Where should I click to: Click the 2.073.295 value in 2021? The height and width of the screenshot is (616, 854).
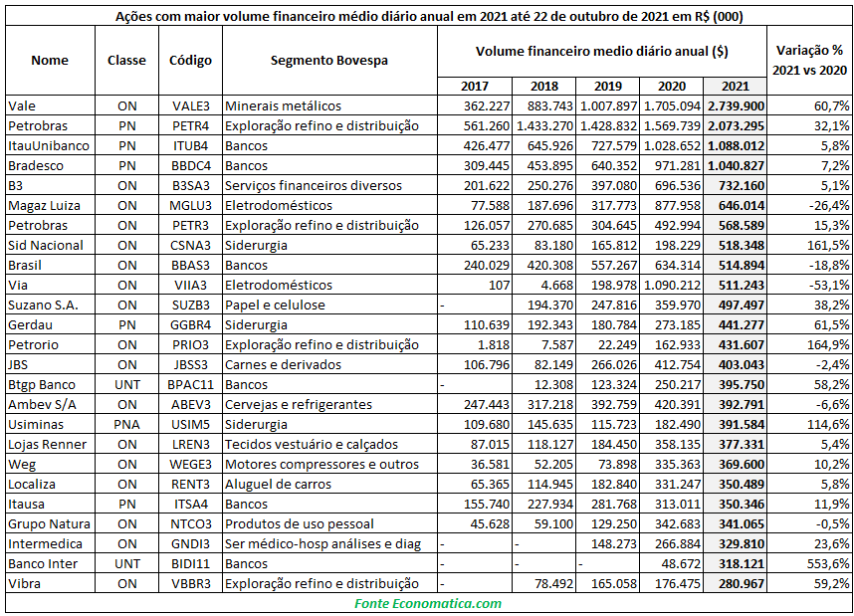pos(736,125)
